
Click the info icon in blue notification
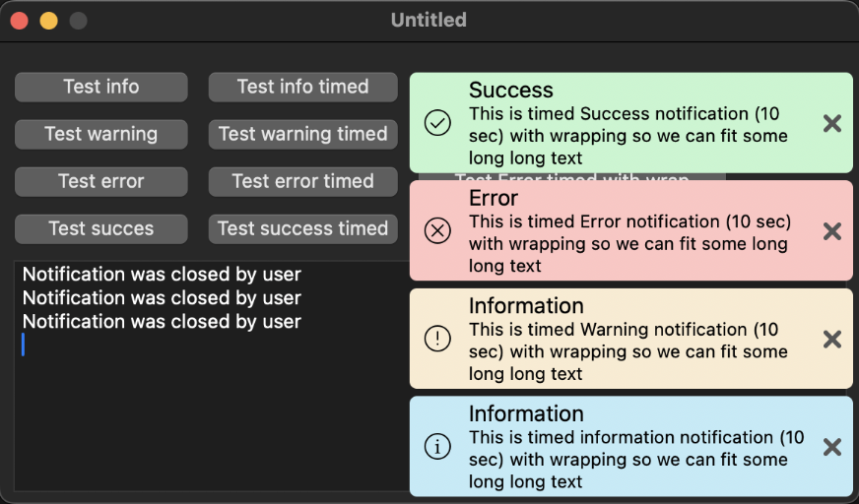point(437,446)
